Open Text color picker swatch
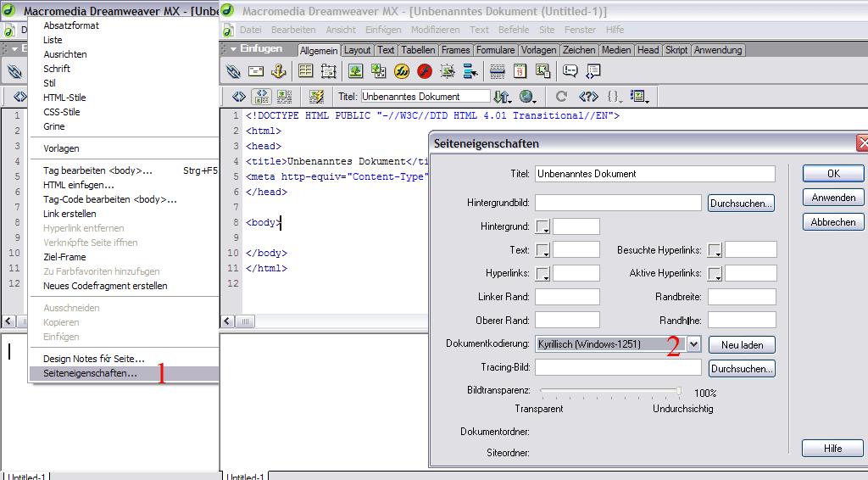Image resolution: width=868 pixels, height=480 pixels. tap(542, 250)
